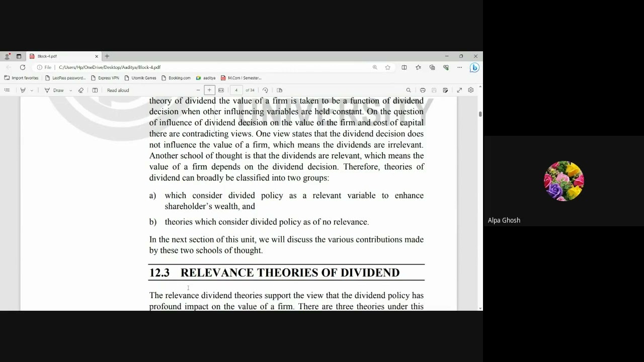The width and height of the screenshot is (644, 362).
Task: Switch to the Block-4.pdf tab
Action: (x=63, y=56)
